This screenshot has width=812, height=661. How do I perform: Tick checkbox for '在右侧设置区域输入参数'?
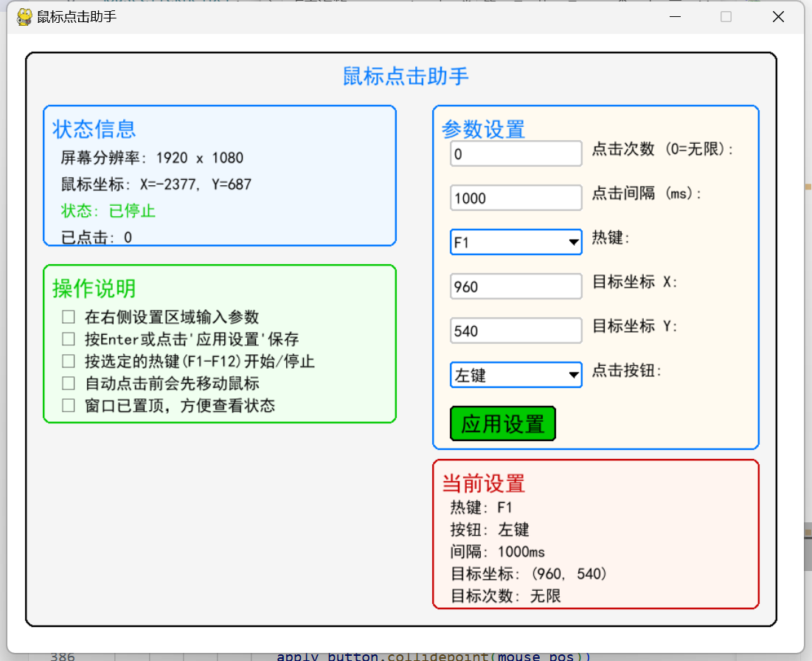tap(69, 316)
